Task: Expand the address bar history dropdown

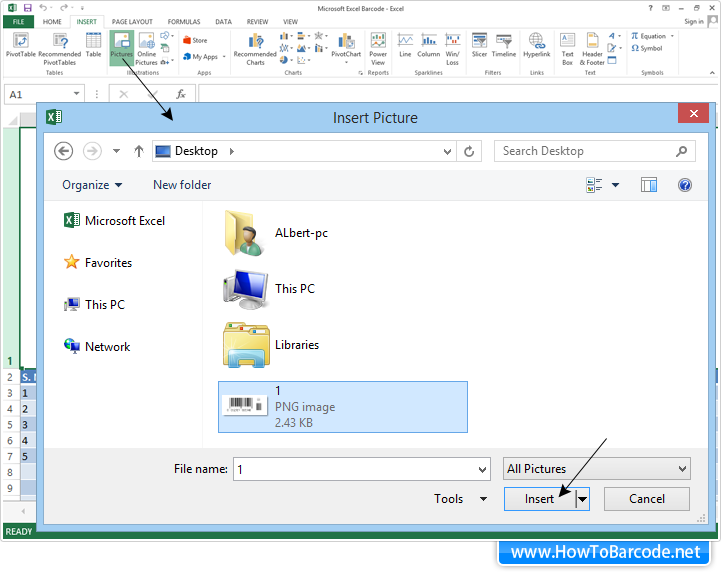Action: pos(447,151)
